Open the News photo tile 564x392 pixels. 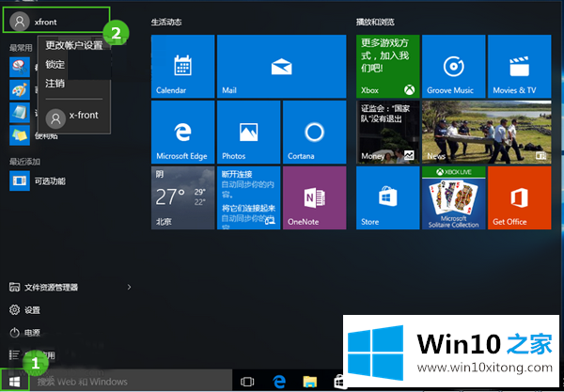487,132
